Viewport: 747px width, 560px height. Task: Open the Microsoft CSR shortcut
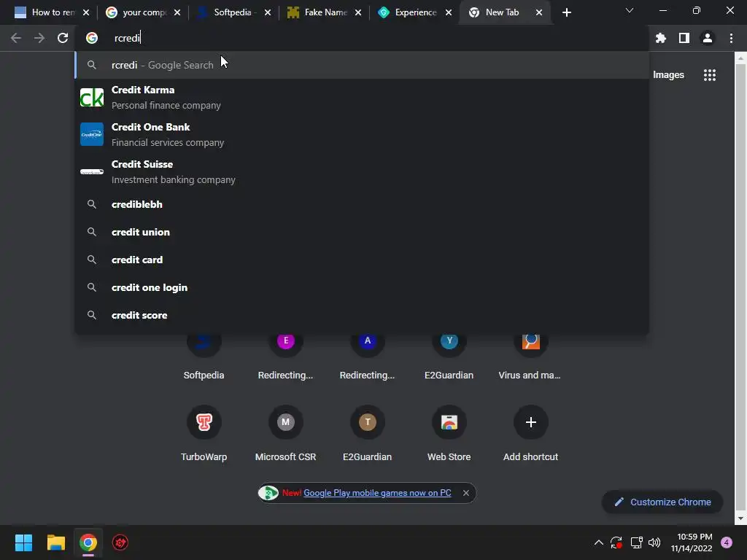click(285, 433)
